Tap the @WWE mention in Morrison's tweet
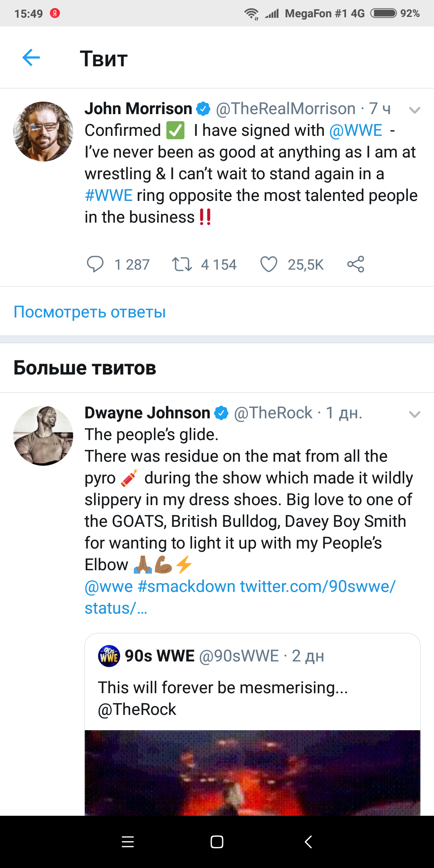Viewport: 434px width, 868px height. coord(356,131)
